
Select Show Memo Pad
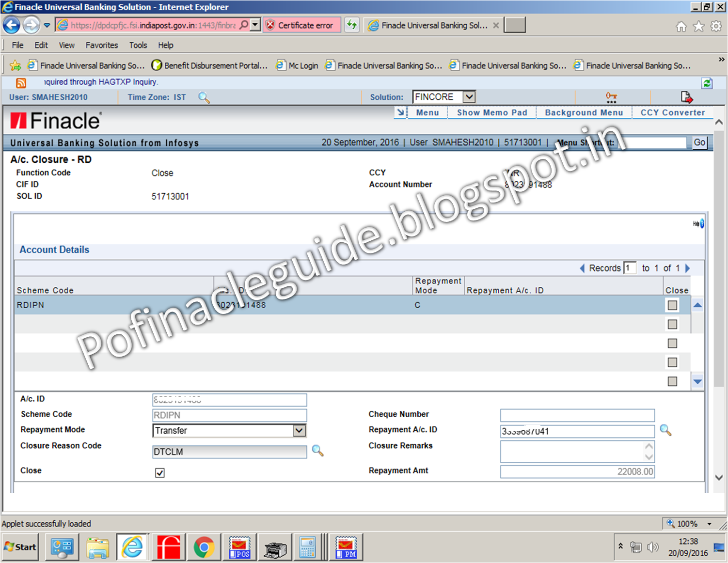(x=491, y=112)
